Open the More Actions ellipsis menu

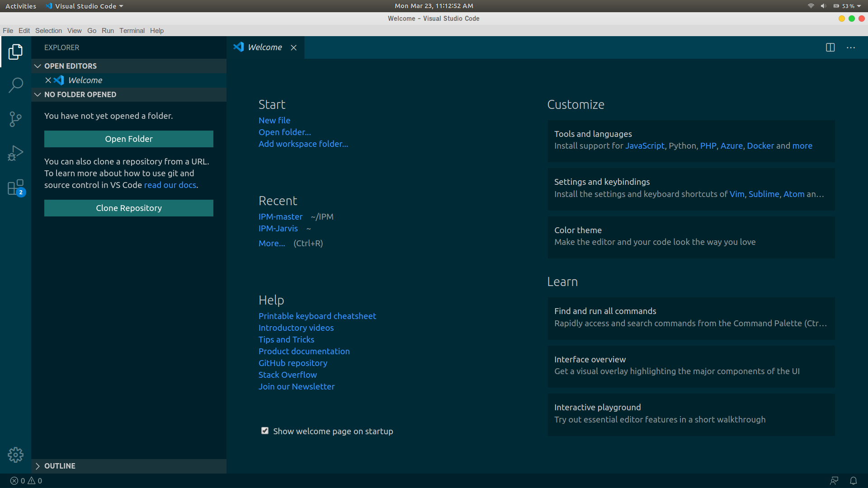[x=851, y=47]
